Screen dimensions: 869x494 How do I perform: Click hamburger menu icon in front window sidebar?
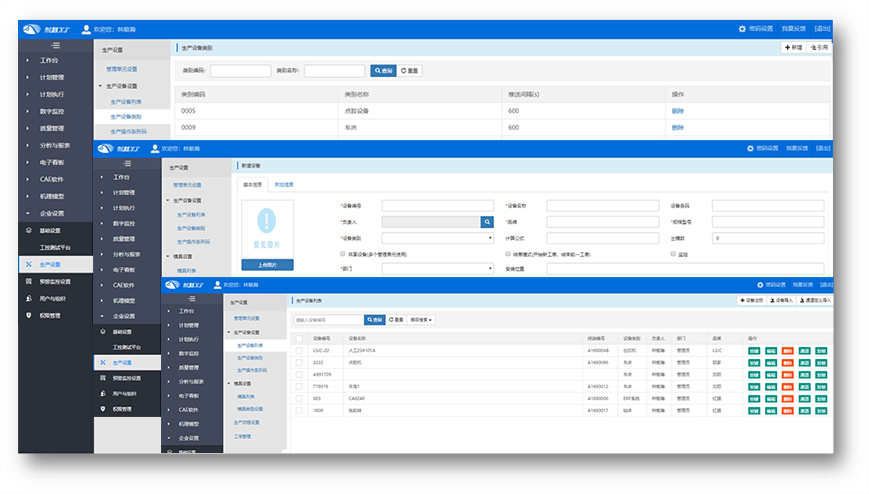pos(192,299)
